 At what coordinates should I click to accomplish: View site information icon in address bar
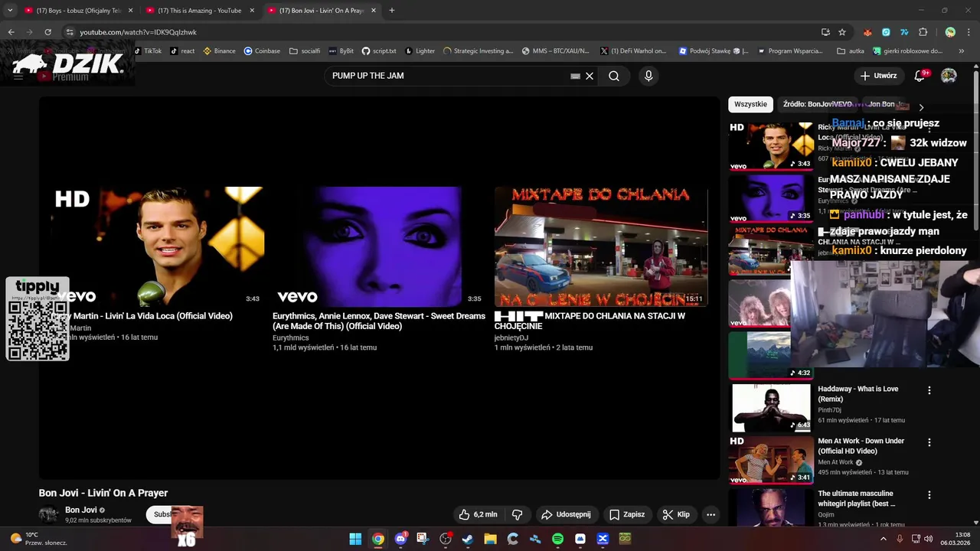tap(69, 32)
